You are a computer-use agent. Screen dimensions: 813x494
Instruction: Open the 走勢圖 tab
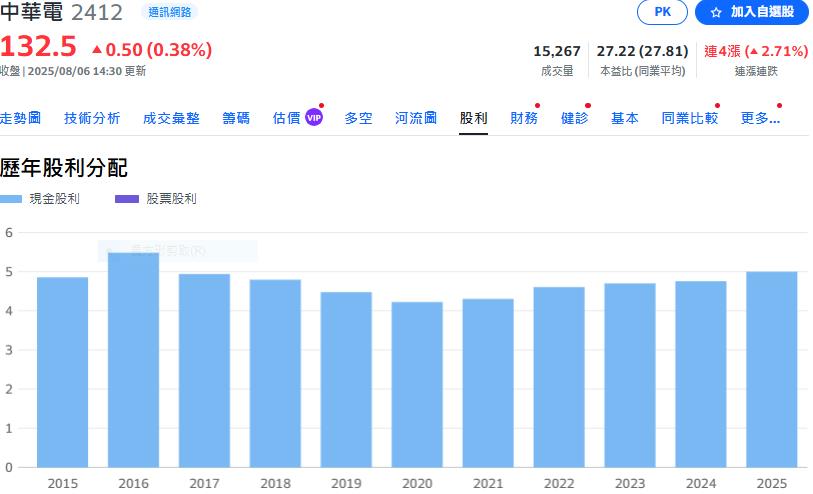pyautogui.click(x=20, y=118)
